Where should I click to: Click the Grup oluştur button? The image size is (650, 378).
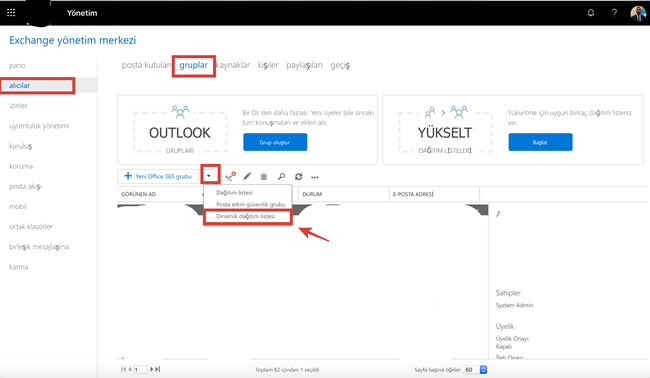coord(275,142)
